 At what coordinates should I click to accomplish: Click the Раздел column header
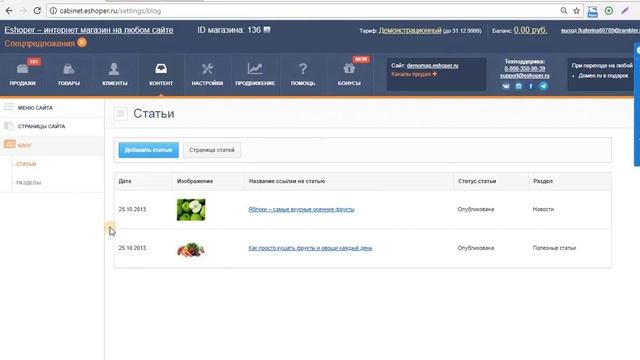(543, 181)
